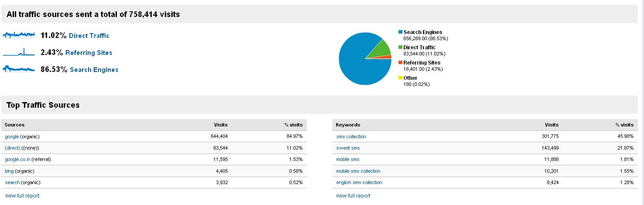This screenshot has width=644, height=205.
Task: Open the Direct Traffic link
Action: [89, 36]
